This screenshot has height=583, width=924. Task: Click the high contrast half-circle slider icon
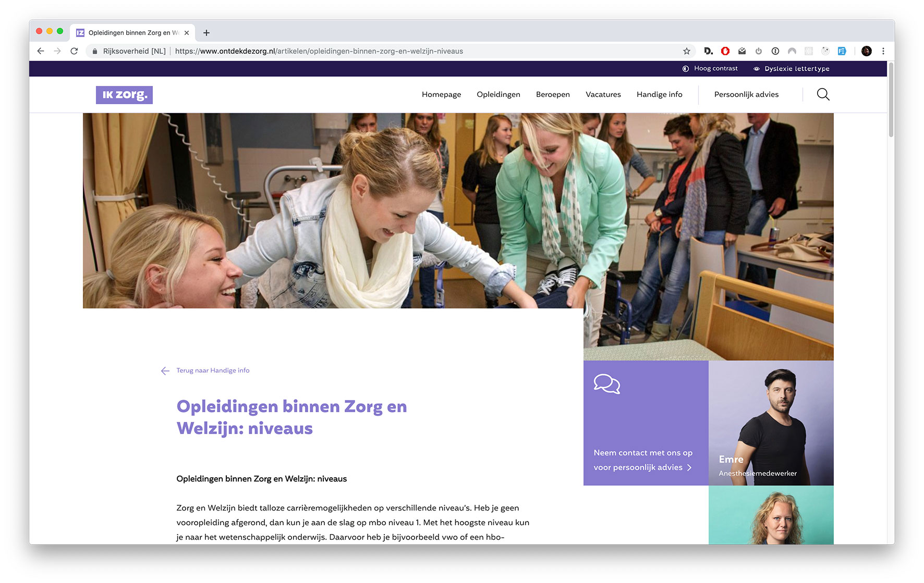point(685,68)
